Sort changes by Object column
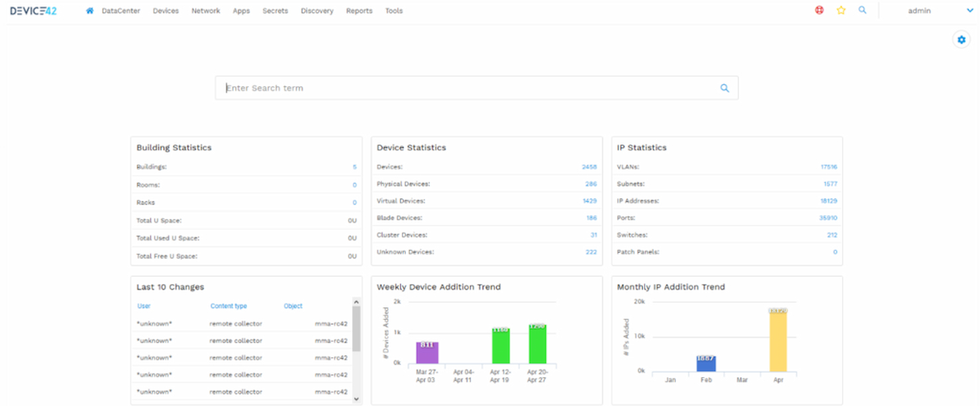Screen dimensions: 980x406 (293, 306)
